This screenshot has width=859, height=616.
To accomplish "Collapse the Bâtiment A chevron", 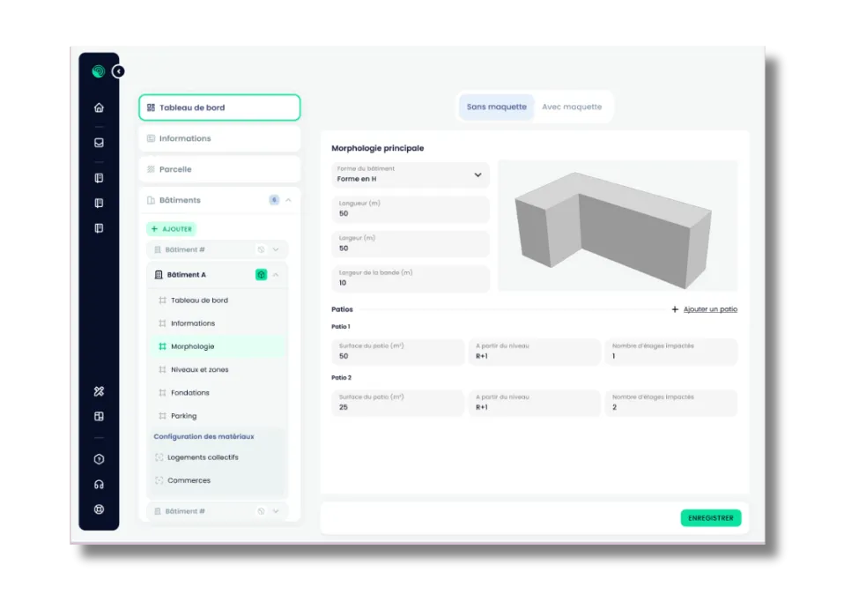I will coord(276,275).
